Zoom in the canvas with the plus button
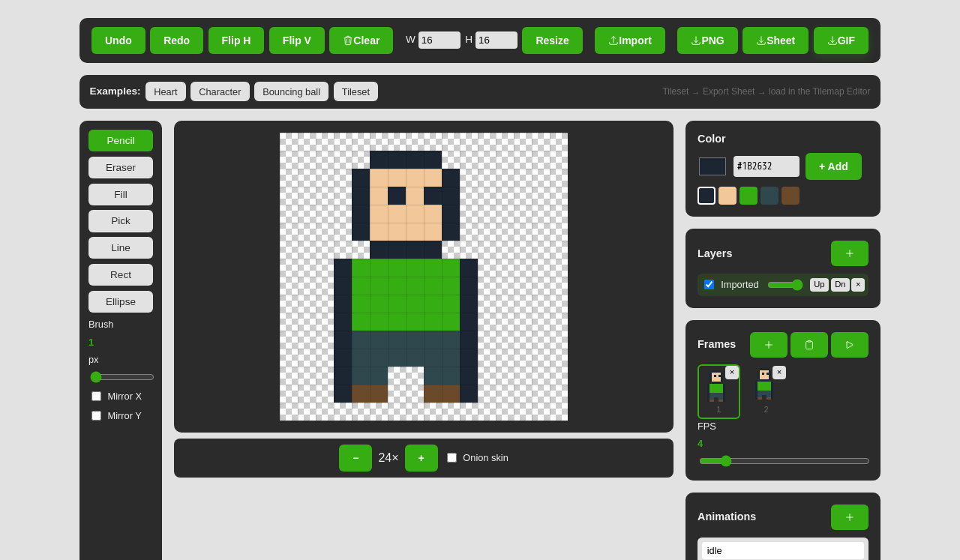Screen dimensions: 960x560 tap(421, 458)
